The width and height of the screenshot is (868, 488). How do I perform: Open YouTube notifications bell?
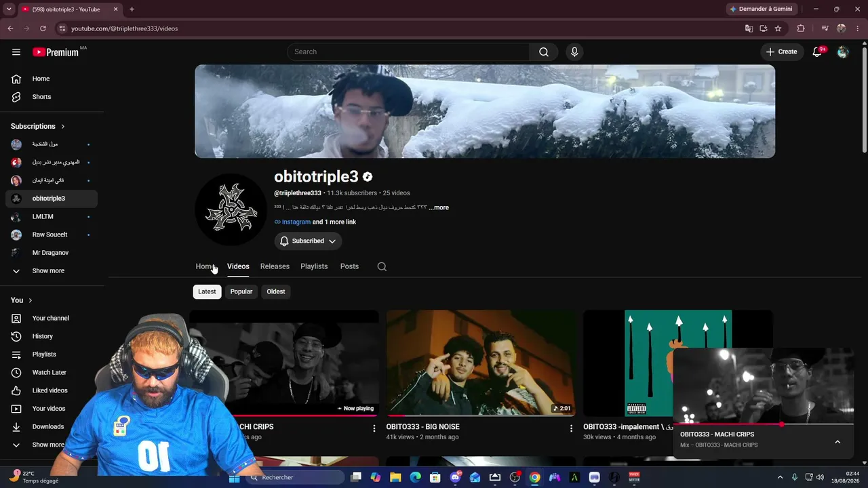818,52
